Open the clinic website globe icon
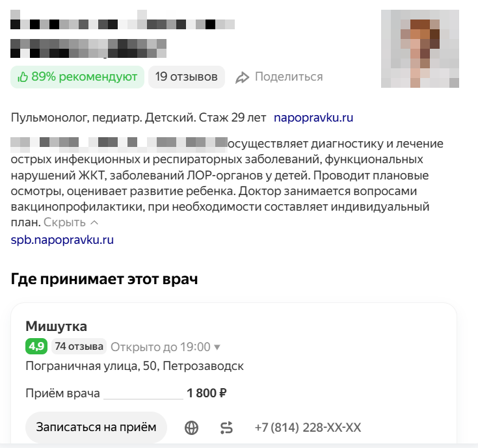The height and width of the screenshot is (448, 478). 191,428
